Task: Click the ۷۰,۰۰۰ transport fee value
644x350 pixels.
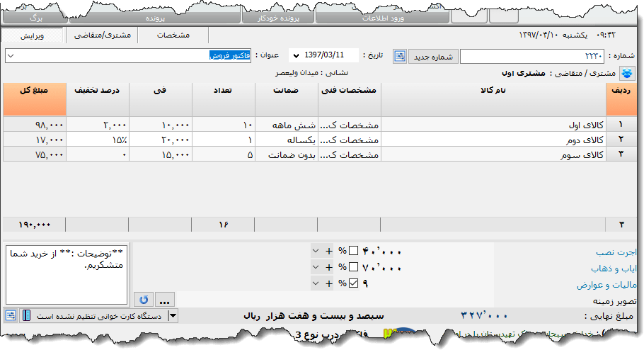Action: pyautogui.click(x=381, y=268)
